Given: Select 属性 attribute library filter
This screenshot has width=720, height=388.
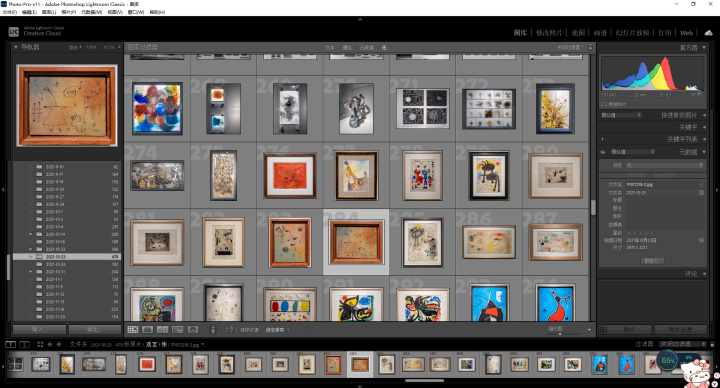Looking at the screenshot, I should click(347, 47).
